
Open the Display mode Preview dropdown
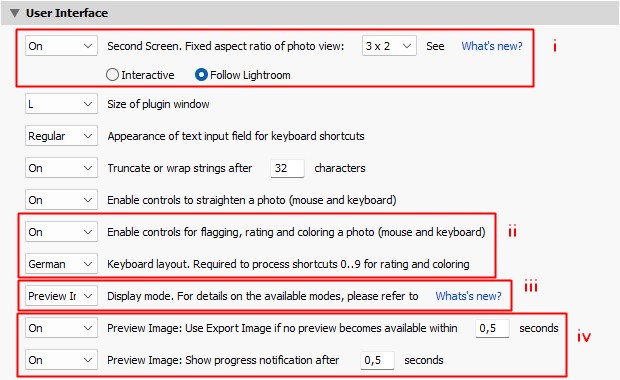pyautogui.click(x=61, y=296)
